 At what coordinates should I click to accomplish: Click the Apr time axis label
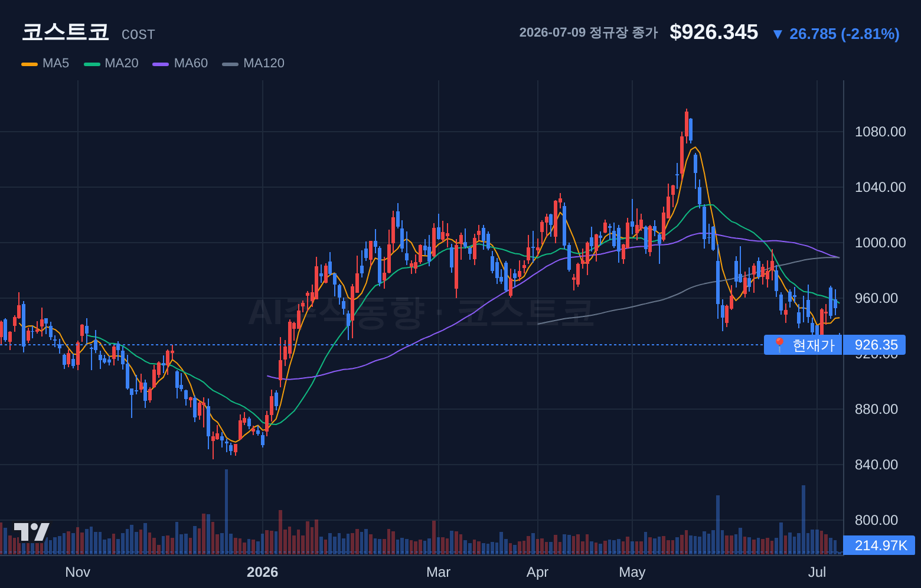click(x=538, y=572)
